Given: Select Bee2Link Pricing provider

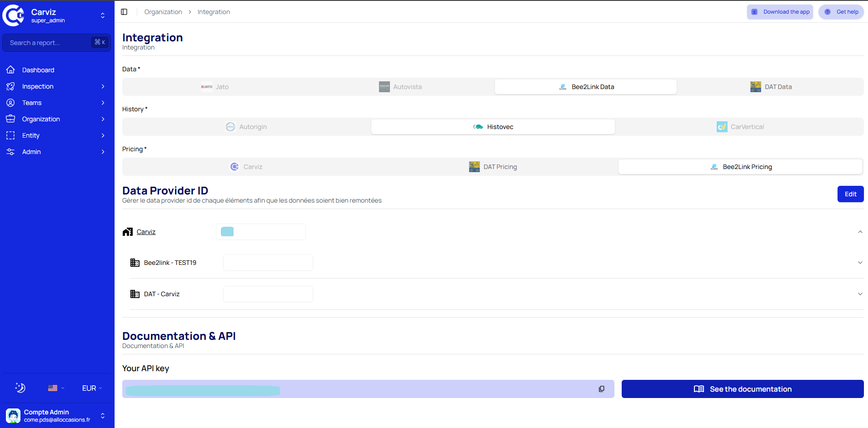Looking at the screenshot, I should 740,167.
